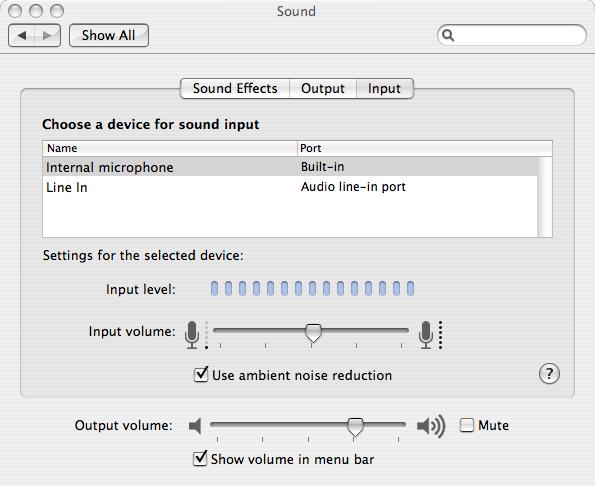Click the Name column header
This screenshot has width=595, height=486.
coord(170,148)
